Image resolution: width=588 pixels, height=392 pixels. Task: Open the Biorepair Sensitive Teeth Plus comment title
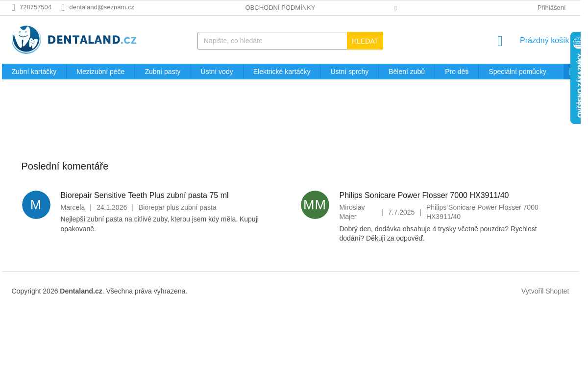(145, 196)
